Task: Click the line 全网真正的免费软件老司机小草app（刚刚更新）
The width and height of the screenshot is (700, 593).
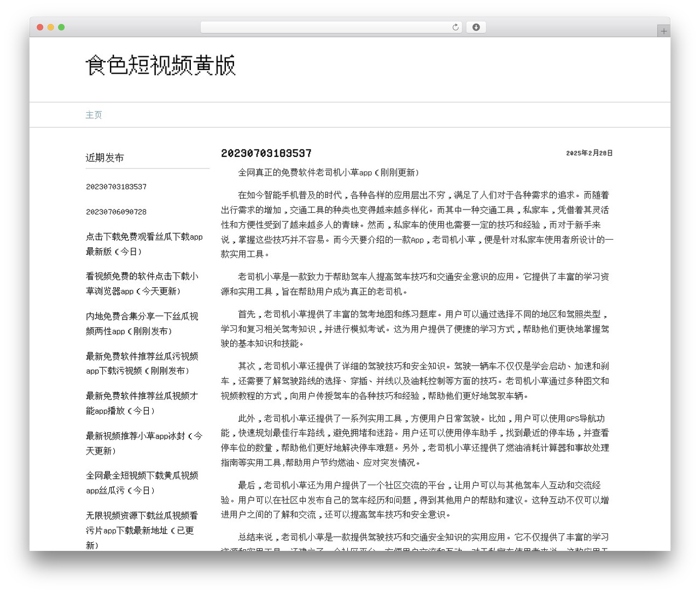Action: coord(329,172)
